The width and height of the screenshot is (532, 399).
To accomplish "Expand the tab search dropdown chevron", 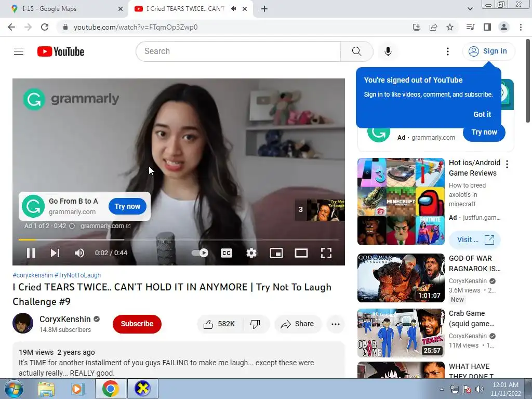I will pos(470,9).
